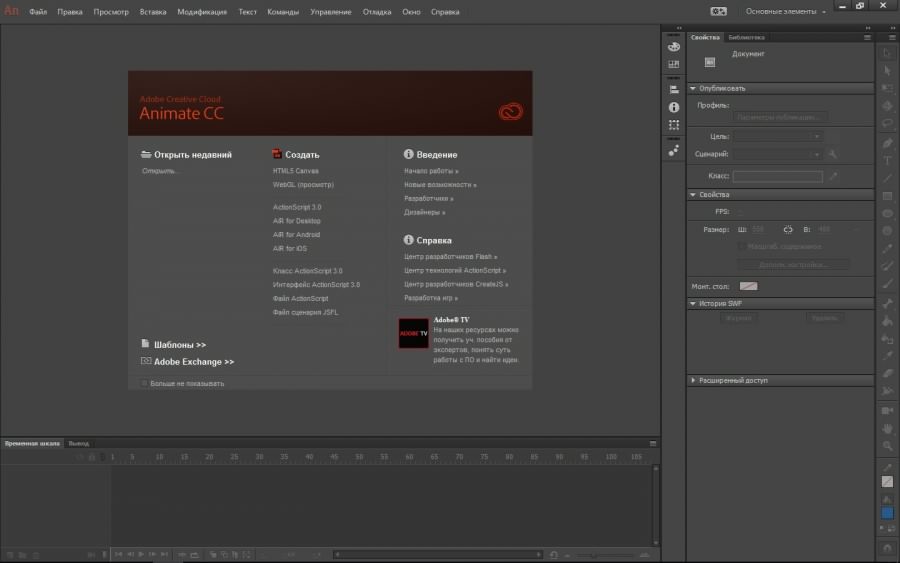Switch to the 'Библиотека' tab
Image resolution: width=900 pixels, height=563 pixels.
click(746, 37)
